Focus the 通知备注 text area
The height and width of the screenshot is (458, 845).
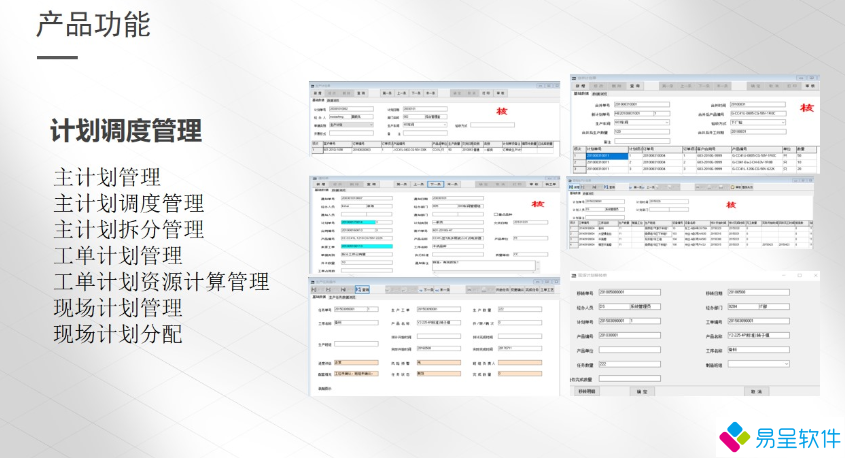(x=484, y=265)
